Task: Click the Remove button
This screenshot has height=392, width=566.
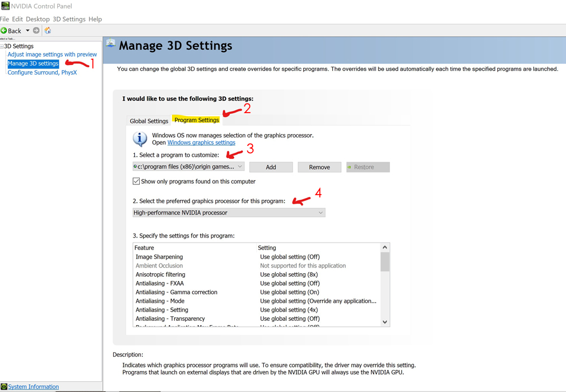Action: tap(319, 167)
